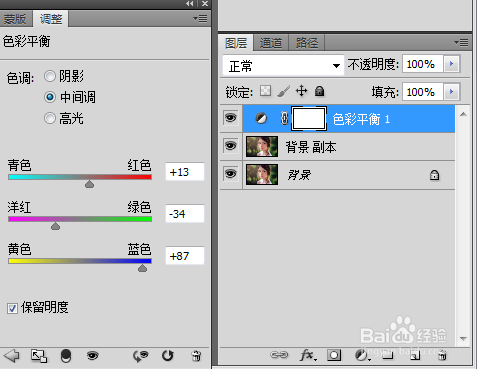The height and width of the screenshot is (369, 477).
Task: Create new group folder icon
Action: (x=388, y=355)
